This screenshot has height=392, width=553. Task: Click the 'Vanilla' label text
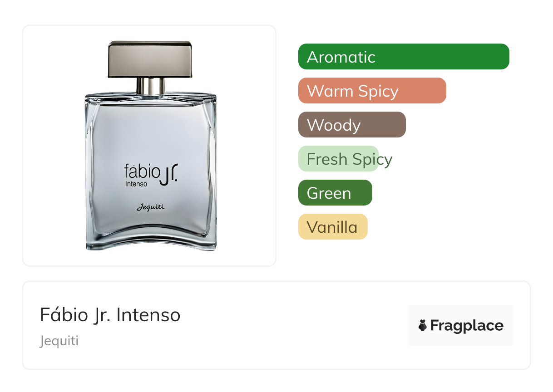(x=332, y=227)
